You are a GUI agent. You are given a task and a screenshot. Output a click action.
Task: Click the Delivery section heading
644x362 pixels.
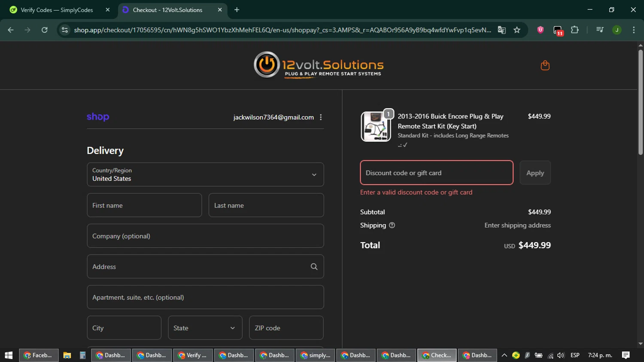click(x=105, y=151)
